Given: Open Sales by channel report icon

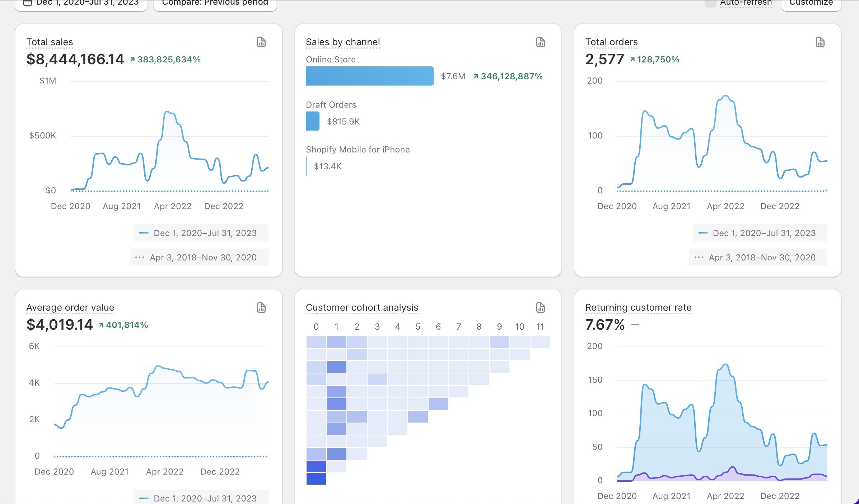Looking at the screenshot, I should coord(540,42).
